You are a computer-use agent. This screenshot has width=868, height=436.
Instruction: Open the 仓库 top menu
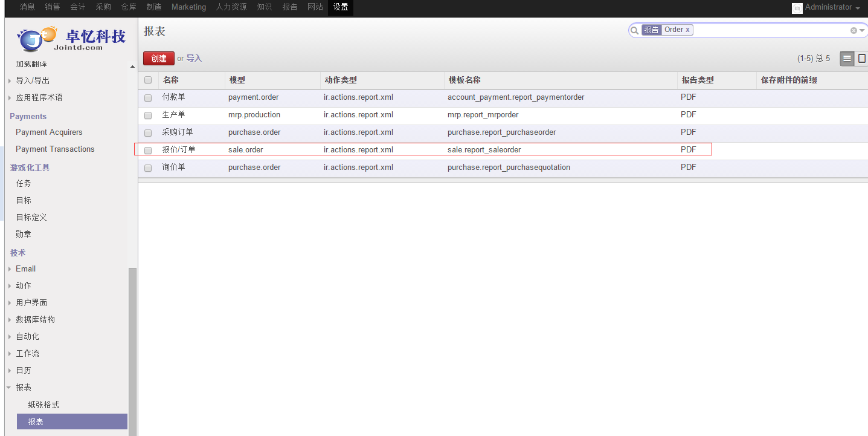click(129, 7)
